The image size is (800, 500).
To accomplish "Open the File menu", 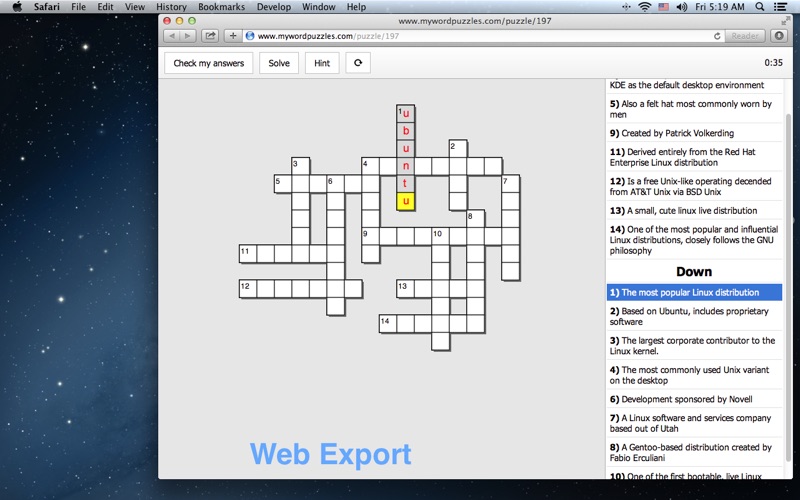I will [x=79, y=7].
